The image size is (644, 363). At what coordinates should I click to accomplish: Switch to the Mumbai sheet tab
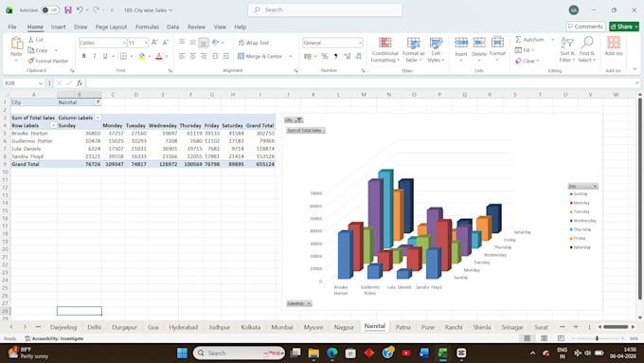click(x=282, y=327)
